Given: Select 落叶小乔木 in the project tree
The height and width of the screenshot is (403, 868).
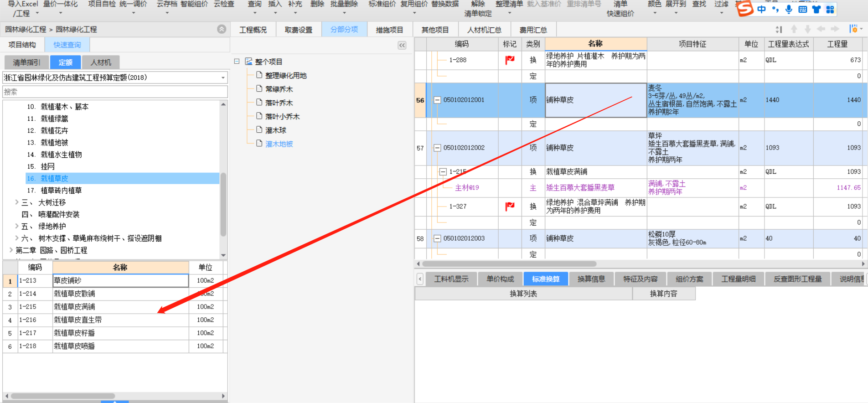Looking at the screenshot, I should pos(282,116).
